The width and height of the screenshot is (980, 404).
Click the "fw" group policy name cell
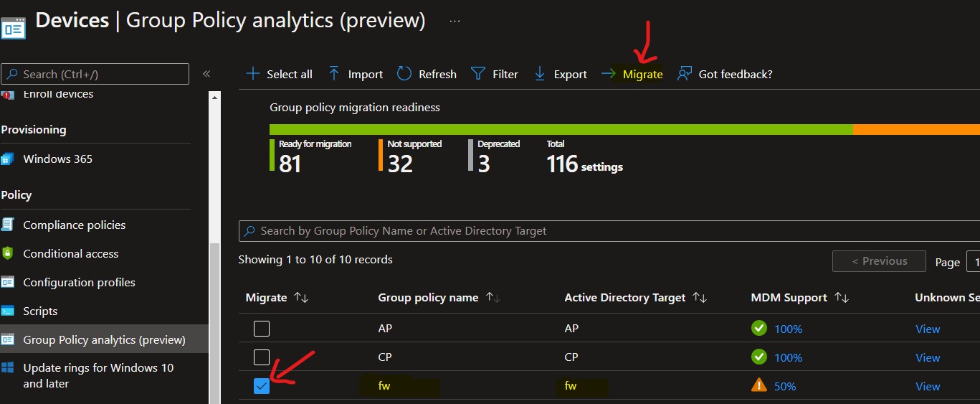384,386
